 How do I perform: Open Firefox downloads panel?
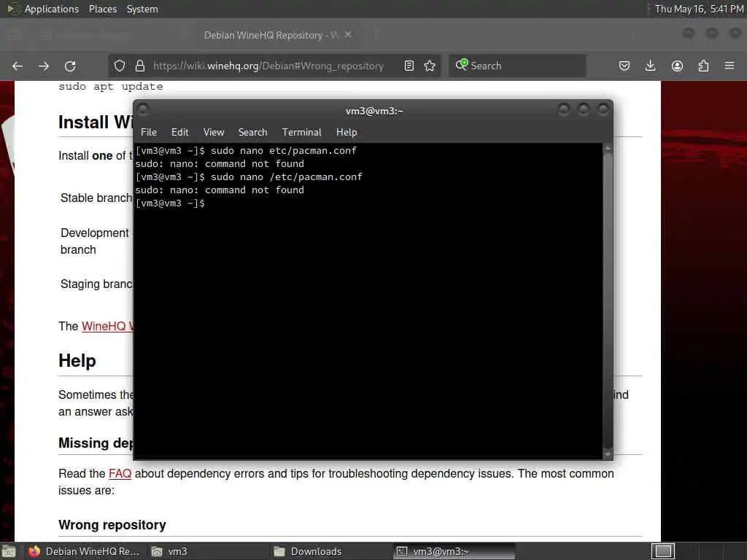[650, 66]
